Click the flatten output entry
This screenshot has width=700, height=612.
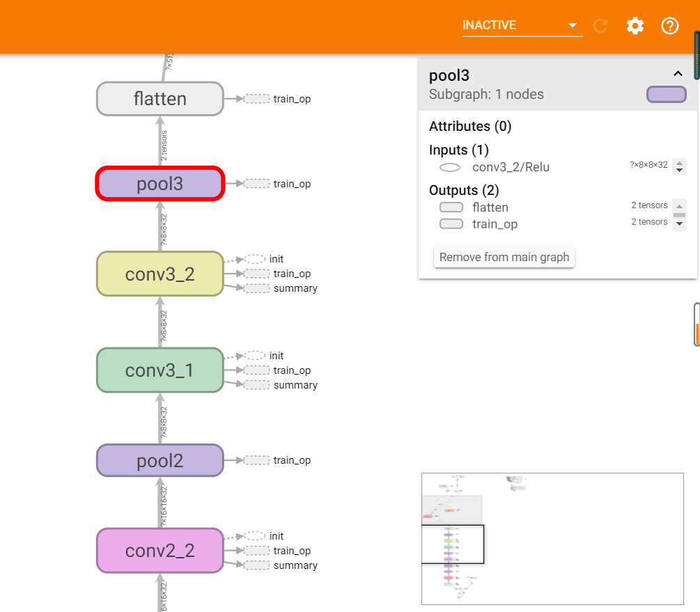(x=490, y=207)
